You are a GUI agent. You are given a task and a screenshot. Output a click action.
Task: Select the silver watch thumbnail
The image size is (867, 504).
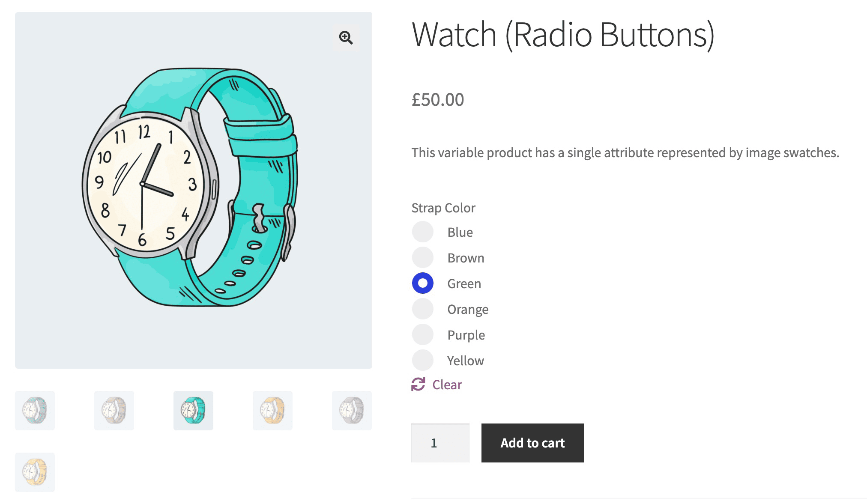[351, 410]
